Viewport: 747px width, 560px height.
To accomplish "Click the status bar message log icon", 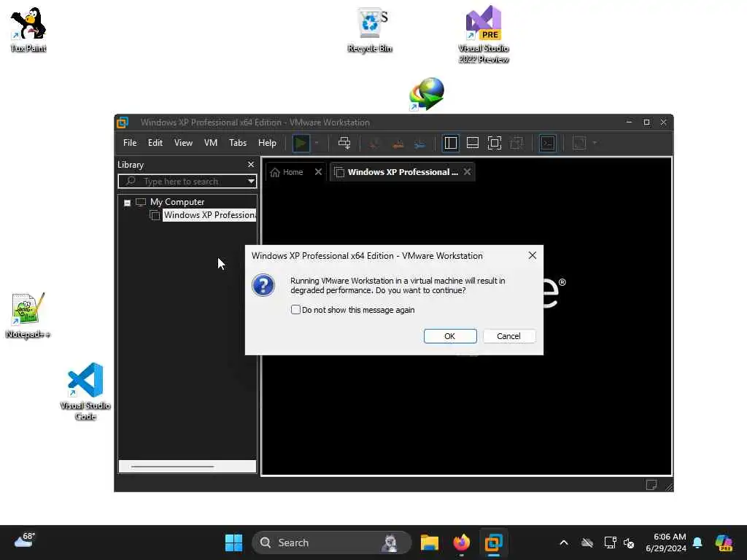I will point(651,485).
